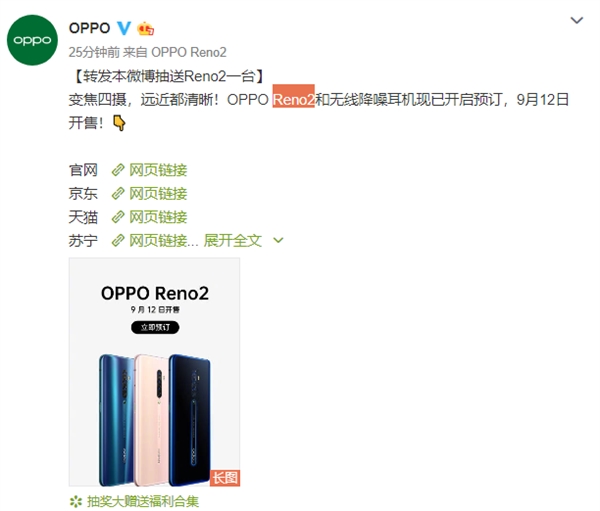Image resolution: width=600 pixels, height=511 pixels.
Task: Click the chevron after 展开全文
Action: coord(278,240)
